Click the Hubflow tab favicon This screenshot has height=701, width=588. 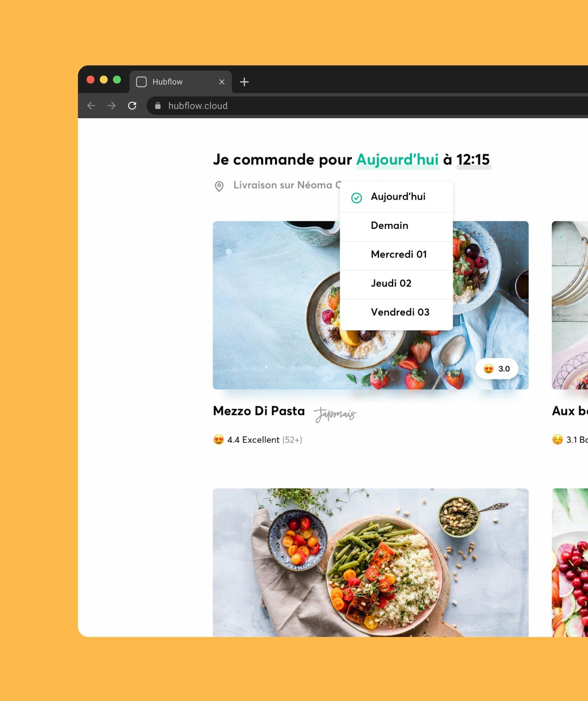pos(141,82)
